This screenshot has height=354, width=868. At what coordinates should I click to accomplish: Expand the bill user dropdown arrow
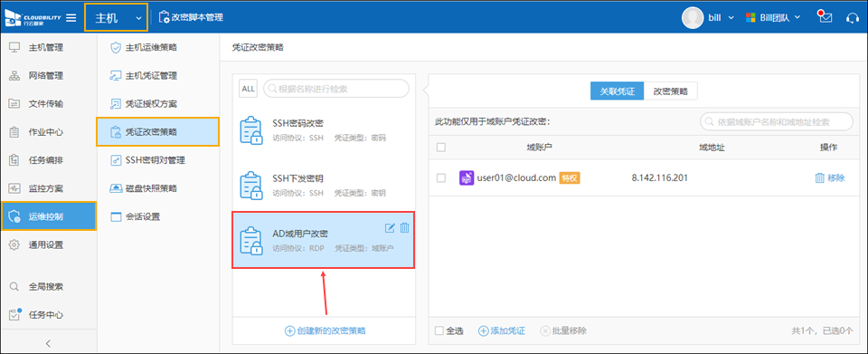731,18
